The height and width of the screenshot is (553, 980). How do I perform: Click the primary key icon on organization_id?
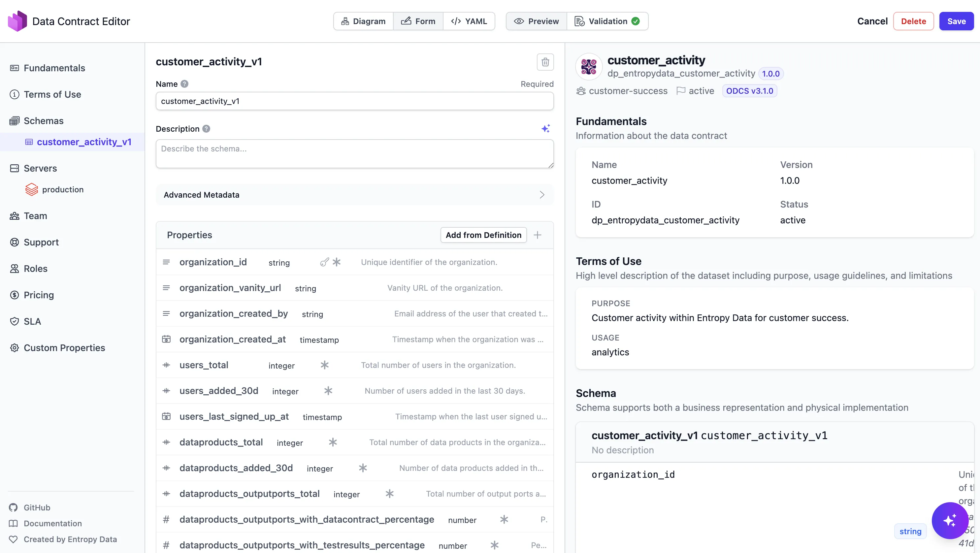click(x=323, y=262)
